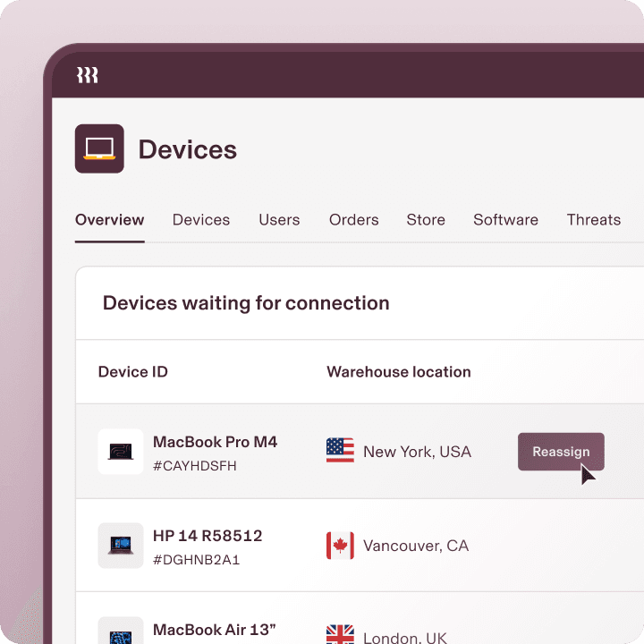Click the MacBook Air 13" device thumbnail

[121, 633]
